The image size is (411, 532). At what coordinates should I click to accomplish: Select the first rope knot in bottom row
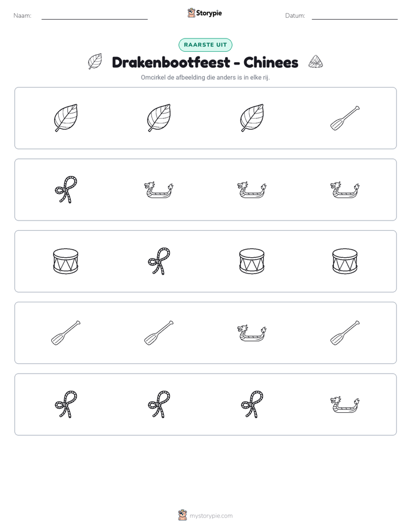(66, 404)
